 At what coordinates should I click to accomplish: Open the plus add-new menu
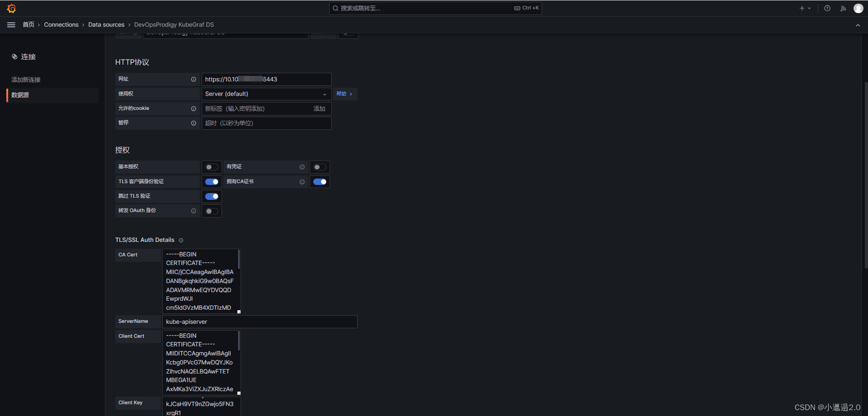805,8
